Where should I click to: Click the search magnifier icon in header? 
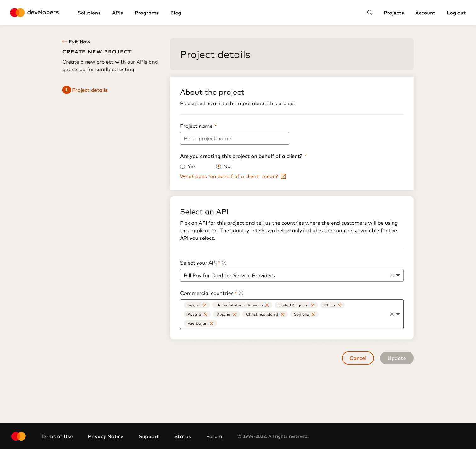(x=370, y=13)
